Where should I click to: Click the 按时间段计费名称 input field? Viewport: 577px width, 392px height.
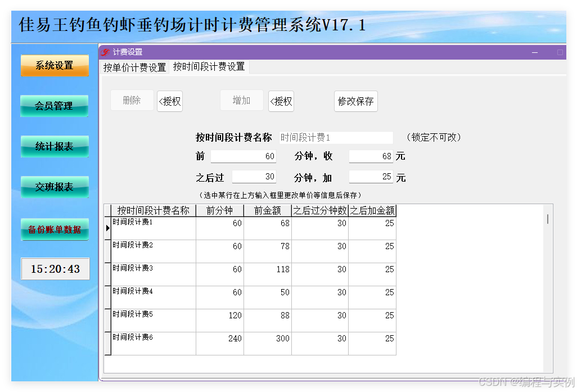click(336, 138)
